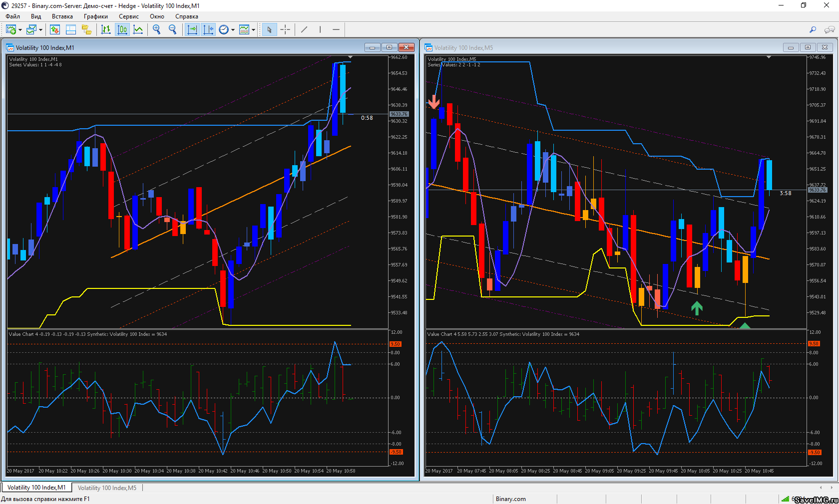Switch chart to bar chart display

point(106,30)
